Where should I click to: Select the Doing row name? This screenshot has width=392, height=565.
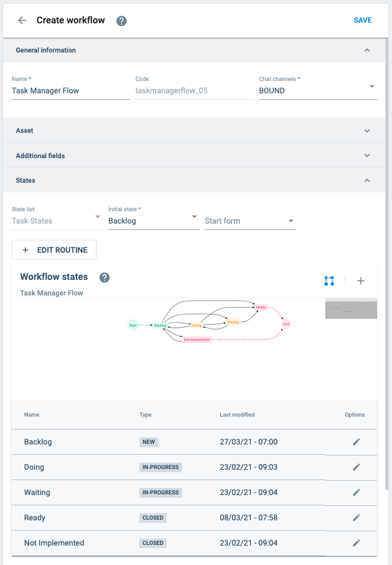point(34,467)
